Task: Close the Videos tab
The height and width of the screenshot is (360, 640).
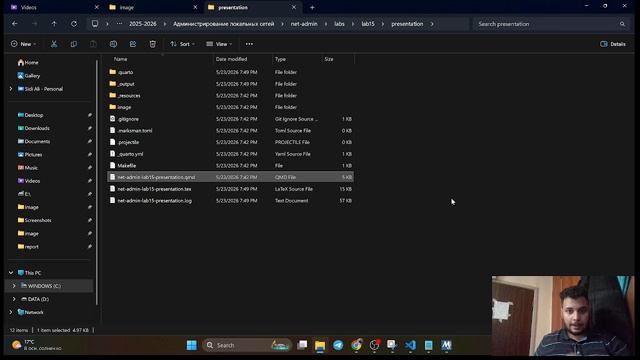Action: pos(96,7)
